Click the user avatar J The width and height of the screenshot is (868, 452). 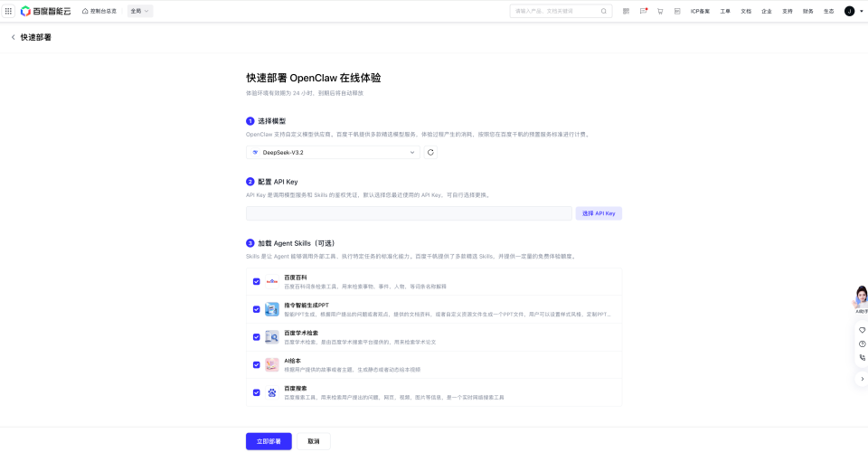pos(849,11)
